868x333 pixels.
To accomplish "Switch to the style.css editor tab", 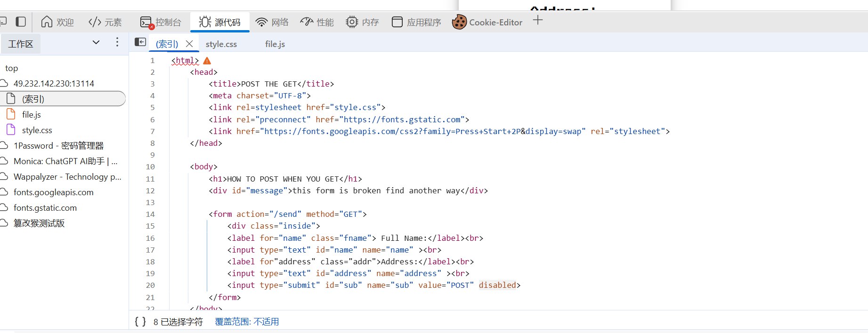I will 221,44.
